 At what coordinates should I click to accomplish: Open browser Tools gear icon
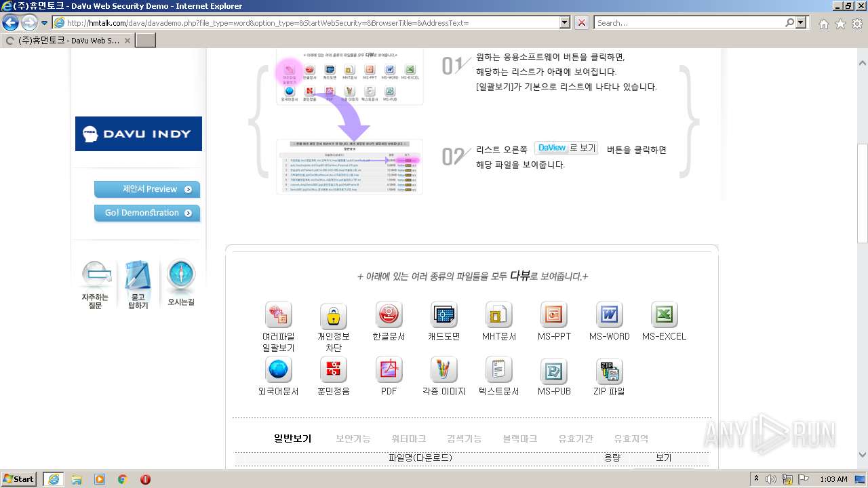pyautogui.click(x=857, y=24)
